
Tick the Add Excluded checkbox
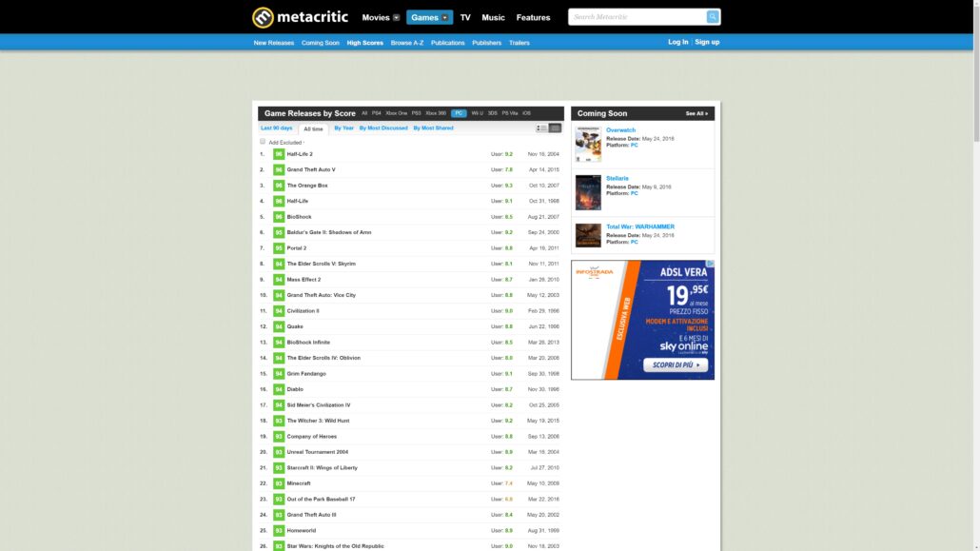[263, 142]
